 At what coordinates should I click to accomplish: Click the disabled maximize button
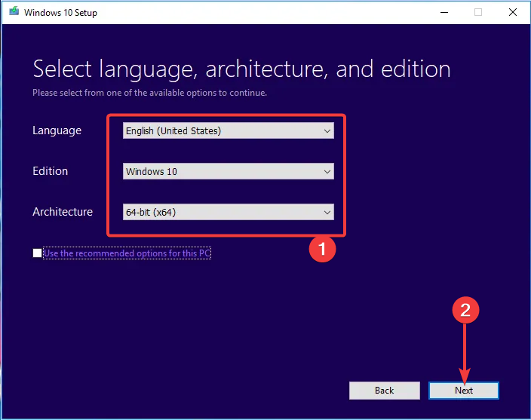click(478, 12)
